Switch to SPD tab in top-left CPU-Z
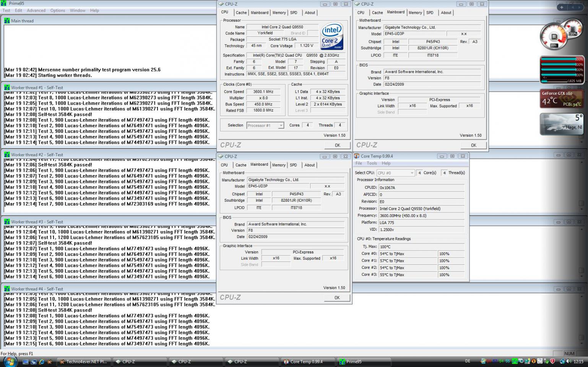Screen dimensions: 588x367 (x=294, y=13)
